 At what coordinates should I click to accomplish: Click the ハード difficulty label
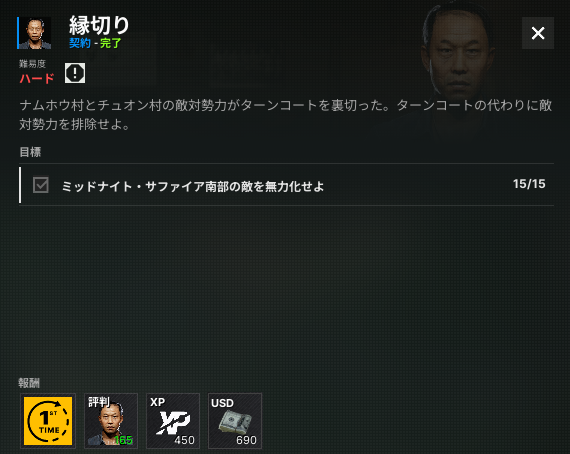pos(37,78)
